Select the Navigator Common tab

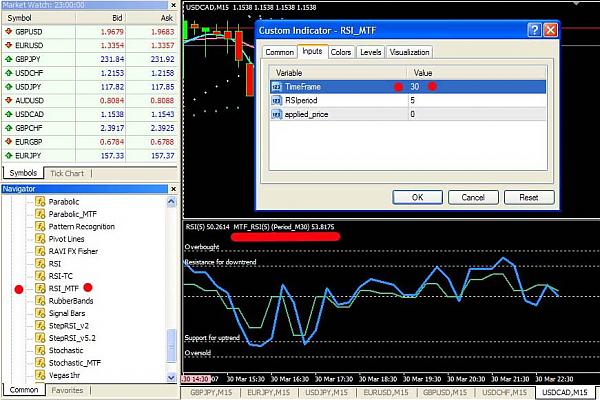click(24, 390)
